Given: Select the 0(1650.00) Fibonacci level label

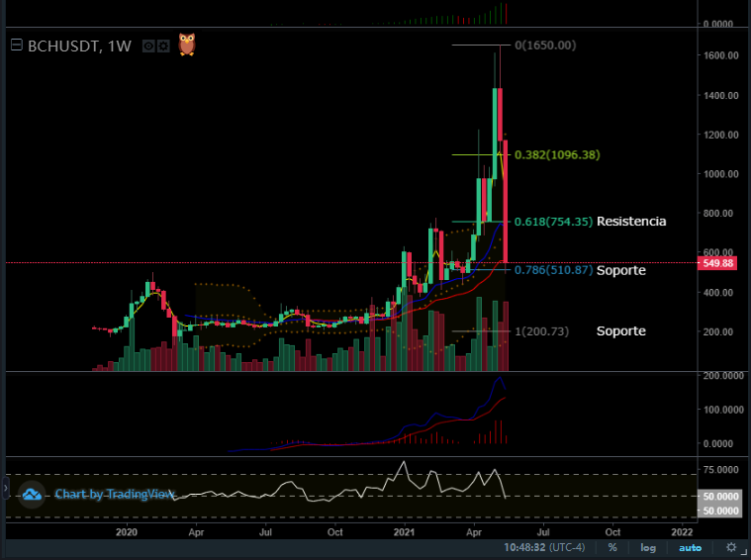Looking at the screenshot, I should 545,46.
